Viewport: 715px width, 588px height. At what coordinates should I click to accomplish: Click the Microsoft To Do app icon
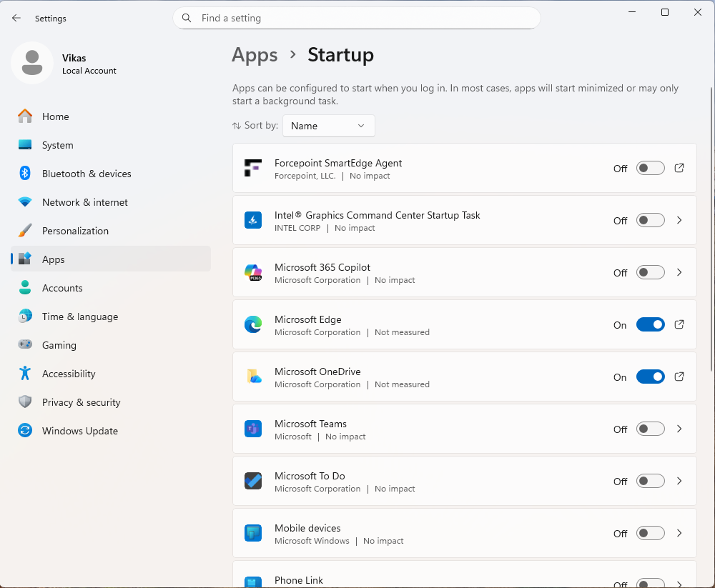253,482
